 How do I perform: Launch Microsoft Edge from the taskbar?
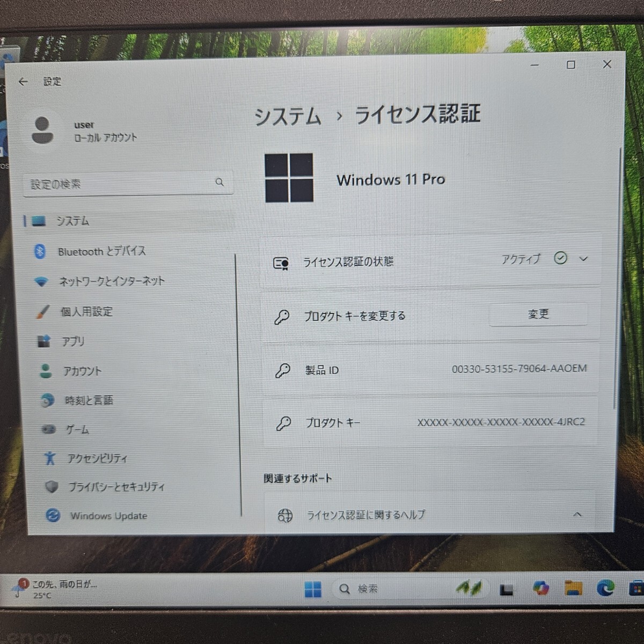click(x=606, y=589)
